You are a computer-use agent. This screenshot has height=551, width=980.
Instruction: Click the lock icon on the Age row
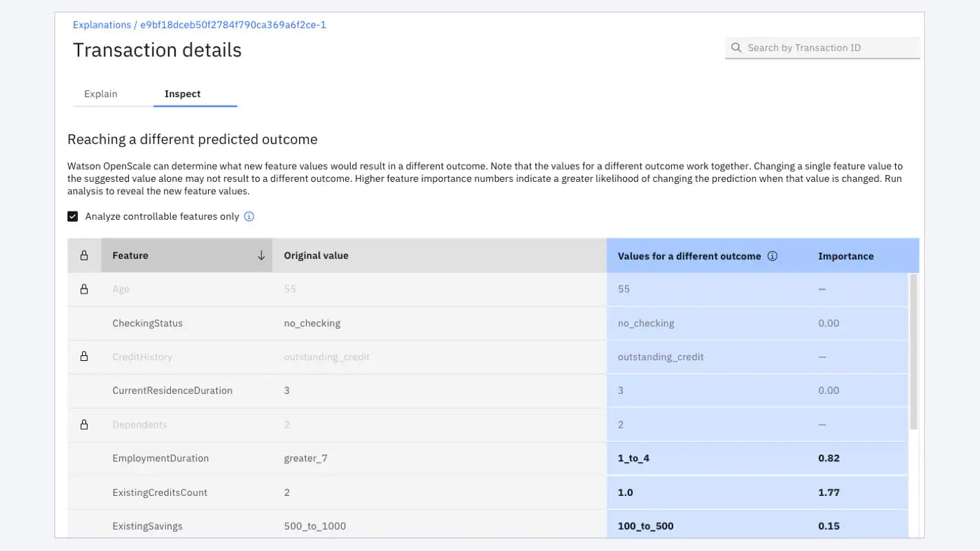pyautogui.click(x=84, y=289)
